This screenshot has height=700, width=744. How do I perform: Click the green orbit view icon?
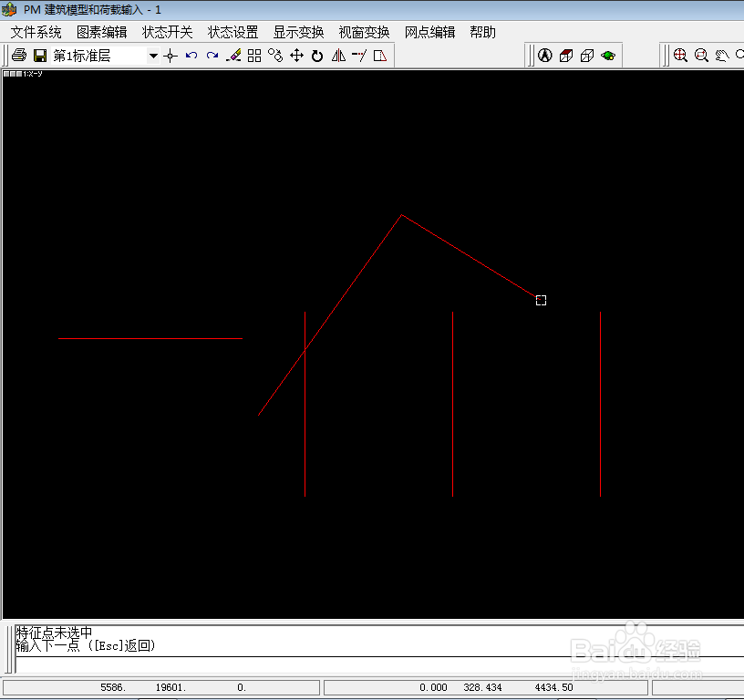pyautogui.click(x=608, y=56)
